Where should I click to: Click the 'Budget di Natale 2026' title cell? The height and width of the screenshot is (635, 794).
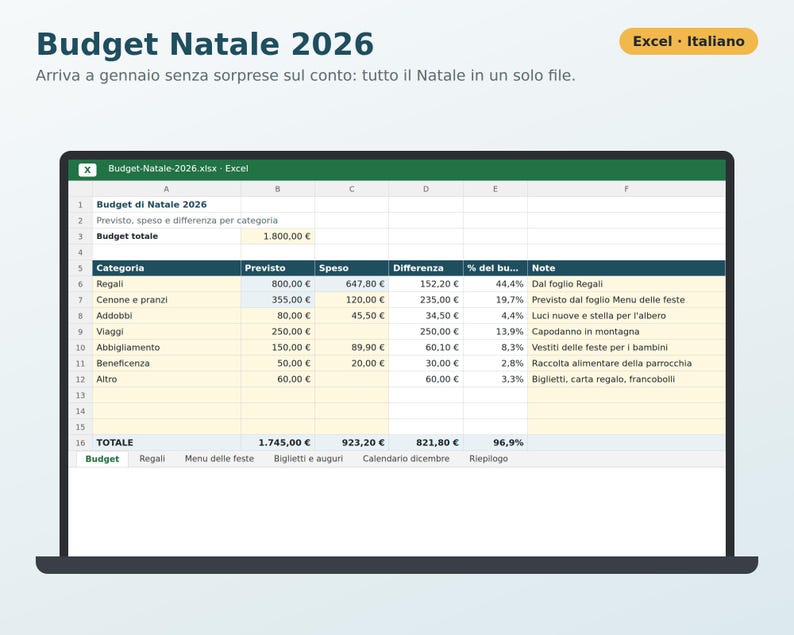pyautogui.click(x=166, y=205)
